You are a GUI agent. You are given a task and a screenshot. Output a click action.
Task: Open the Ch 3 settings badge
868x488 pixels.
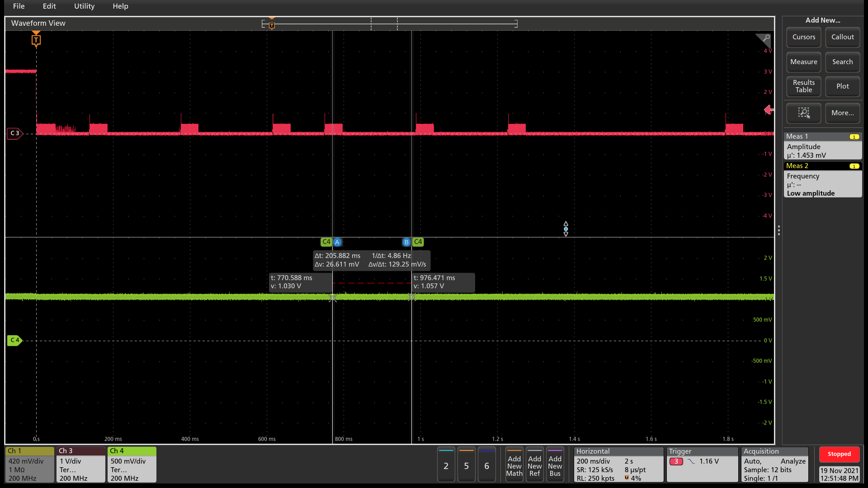tap(81, 465)
